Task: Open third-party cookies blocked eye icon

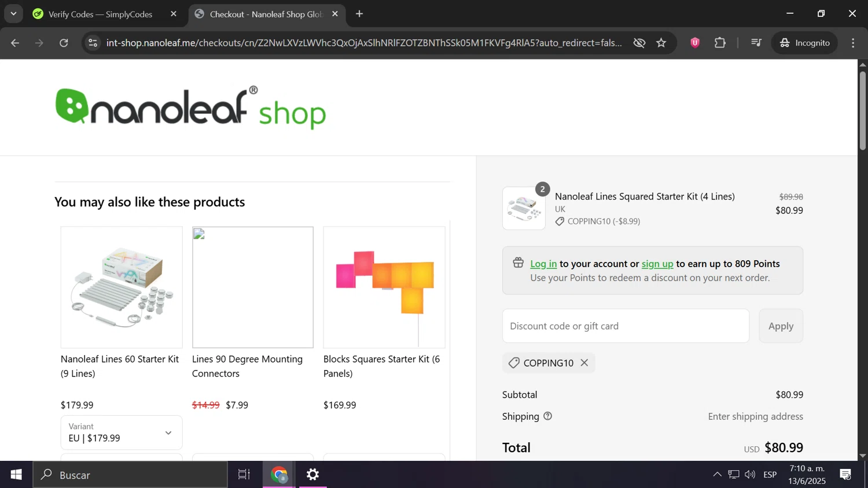Action: point(639,43)
